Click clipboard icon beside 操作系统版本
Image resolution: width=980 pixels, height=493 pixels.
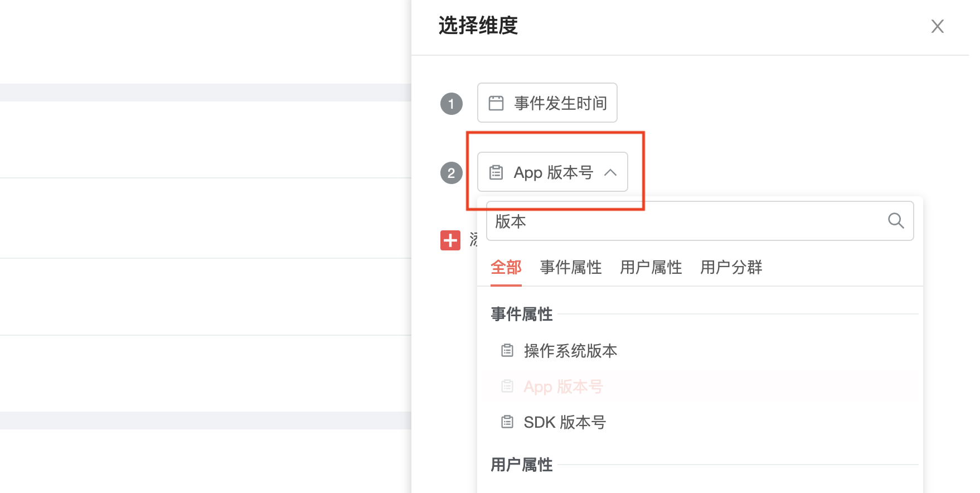pyautogui.click(x=507, y=351)
